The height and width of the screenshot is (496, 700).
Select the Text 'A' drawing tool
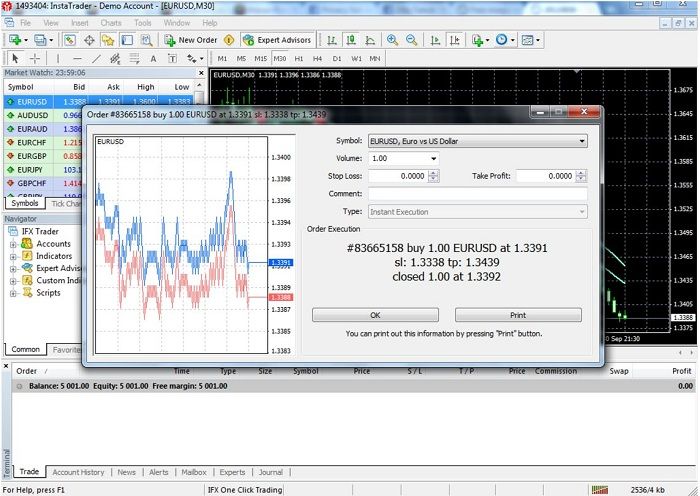[x=153, y=58]
